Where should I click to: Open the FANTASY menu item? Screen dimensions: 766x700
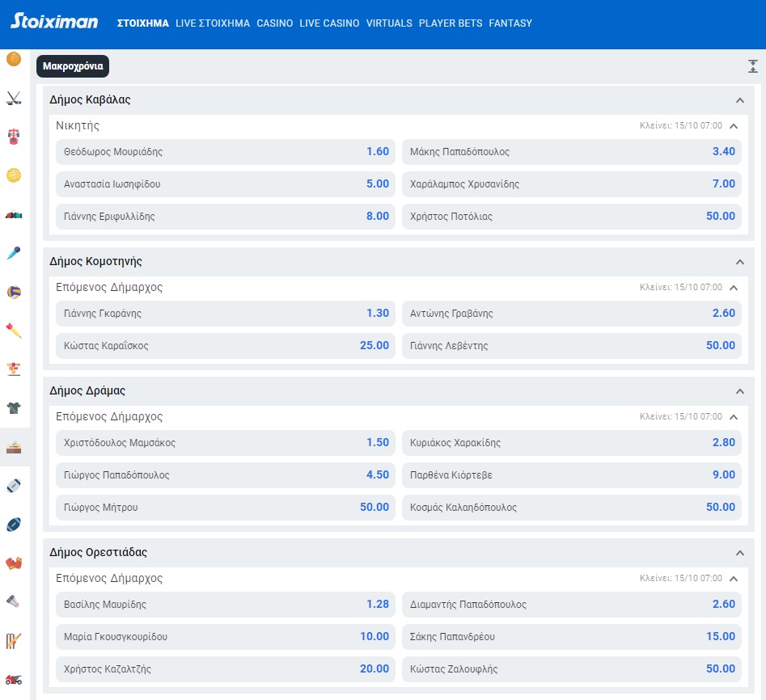click(510, 23)
